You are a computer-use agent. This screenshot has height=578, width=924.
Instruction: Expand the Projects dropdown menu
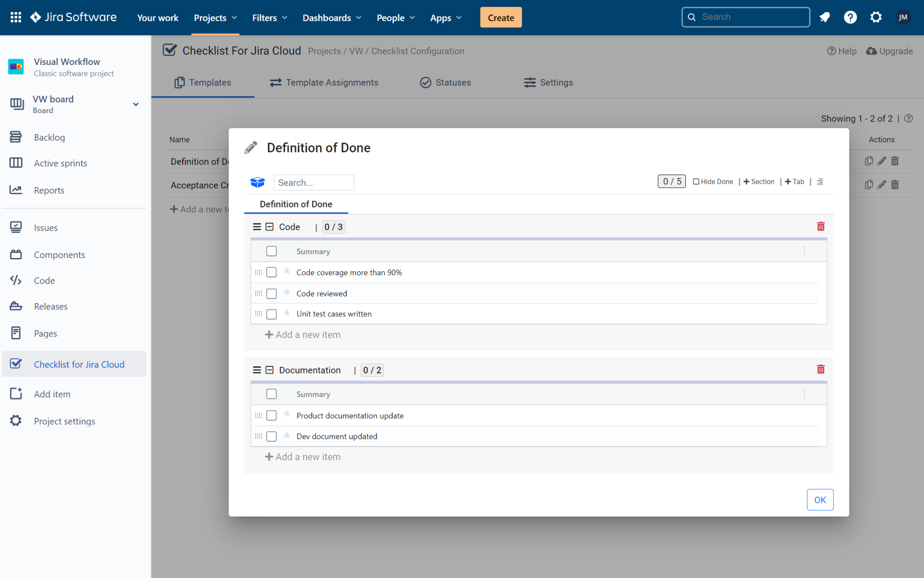coord(215,18)
